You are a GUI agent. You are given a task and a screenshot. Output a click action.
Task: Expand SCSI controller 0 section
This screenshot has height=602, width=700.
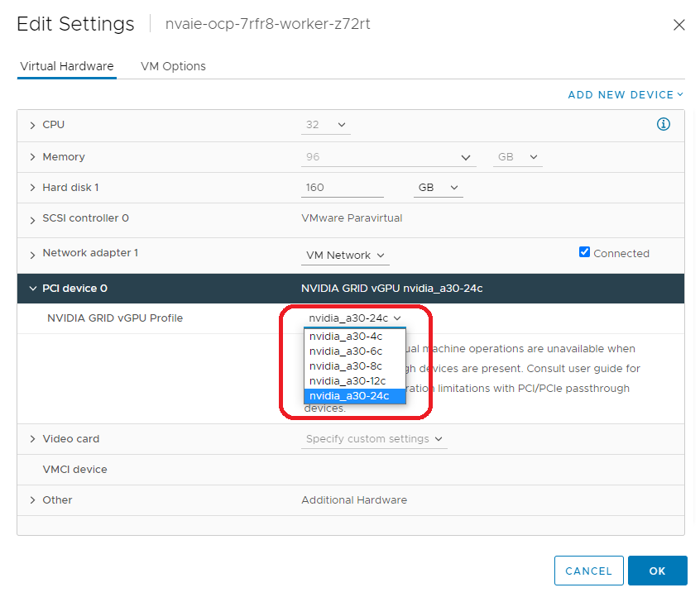pyautogui.click(x=33, y=219)
